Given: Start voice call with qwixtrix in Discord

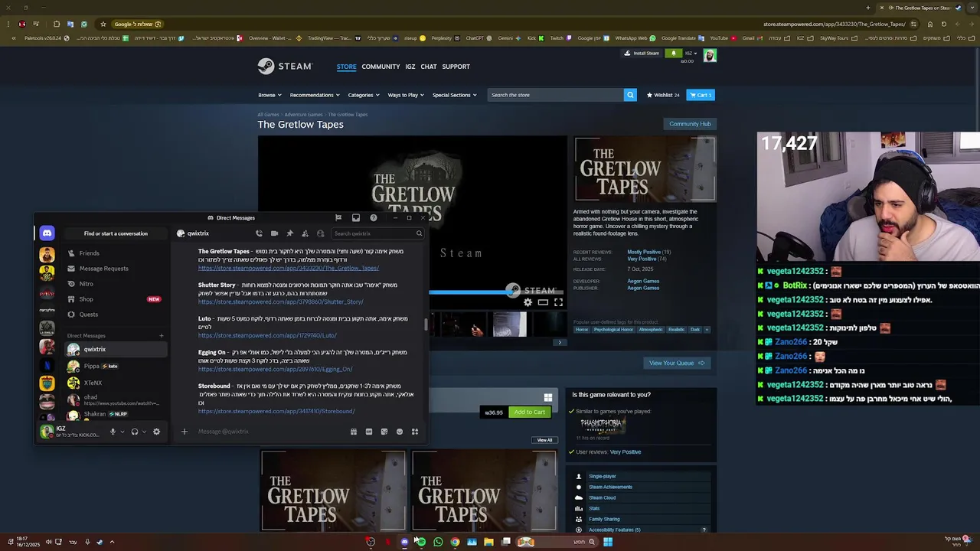Looking at the screenshot, I should point(259,233).
